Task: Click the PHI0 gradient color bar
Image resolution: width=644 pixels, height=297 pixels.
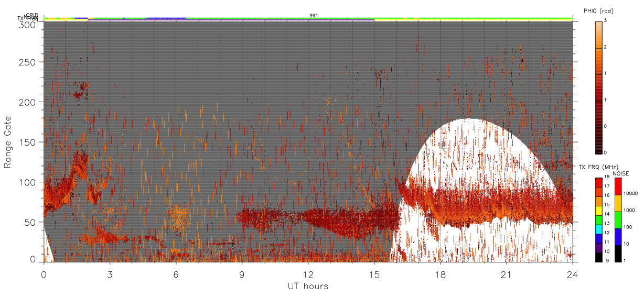Action: [598, 87]
